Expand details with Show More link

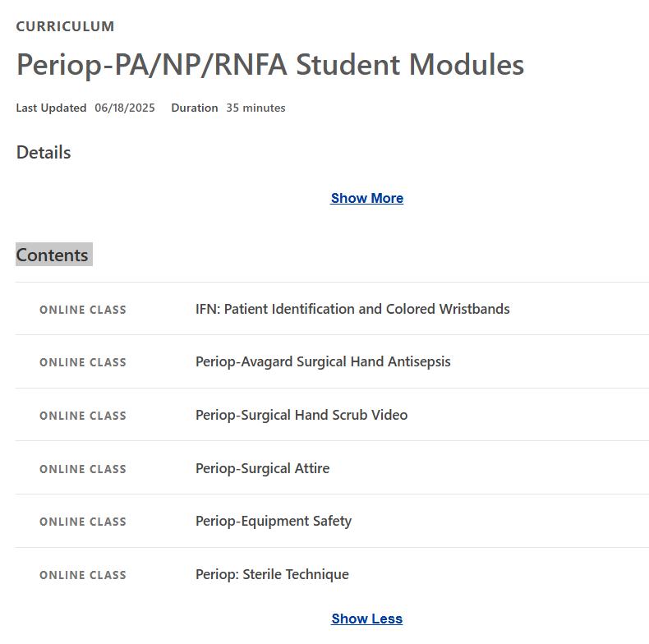click(x=366, y=198)
